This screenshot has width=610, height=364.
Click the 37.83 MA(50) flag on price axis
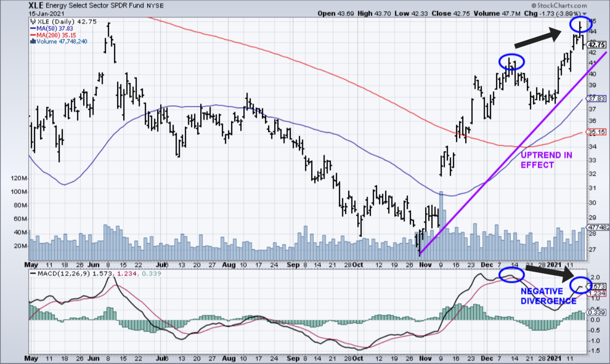[596, 99]
